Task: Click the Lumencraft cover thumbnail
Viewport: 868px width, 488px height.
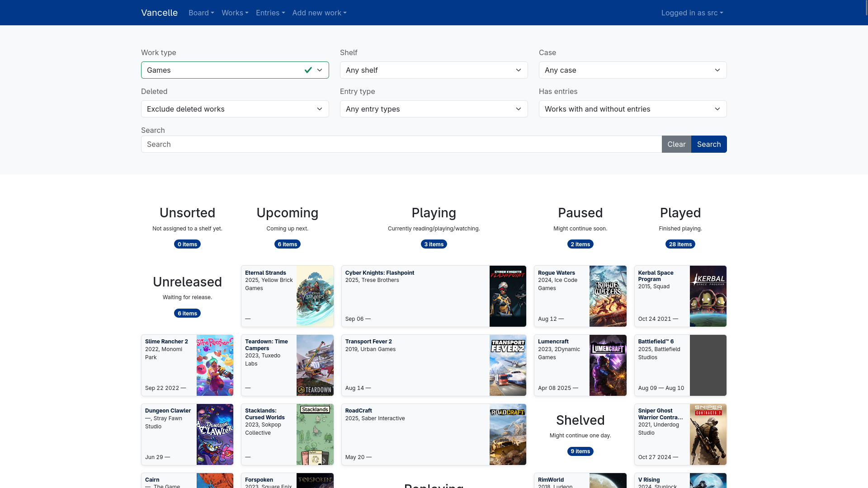Action: [608, 365]
